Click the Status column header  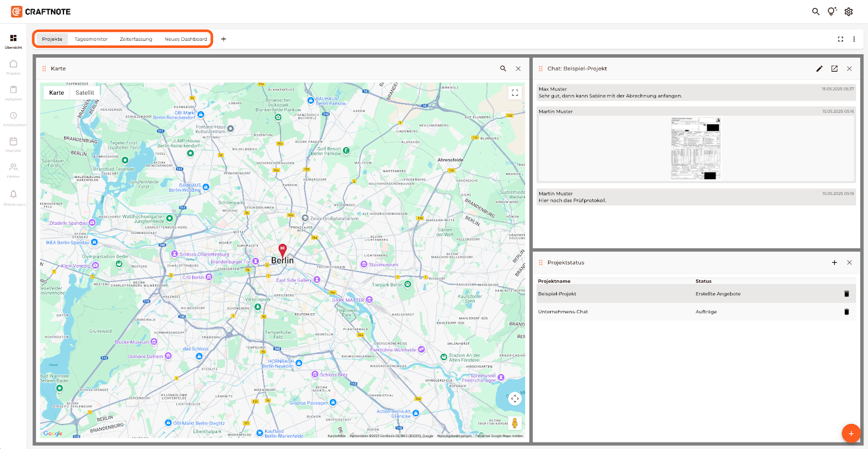704,281
